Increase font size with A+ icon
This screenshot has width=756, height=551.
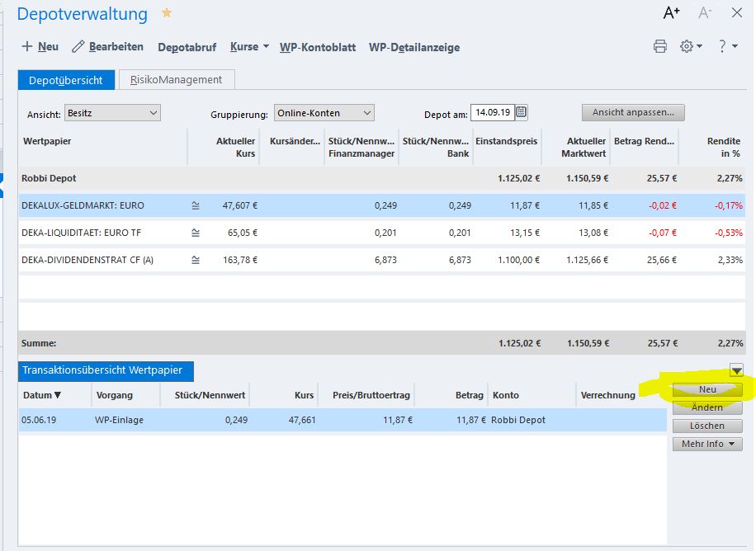672,13
